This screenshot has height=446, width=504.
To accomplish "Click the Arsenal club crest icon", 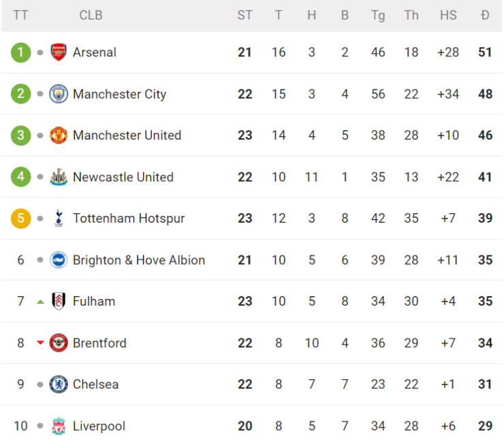I will [59, 52].
